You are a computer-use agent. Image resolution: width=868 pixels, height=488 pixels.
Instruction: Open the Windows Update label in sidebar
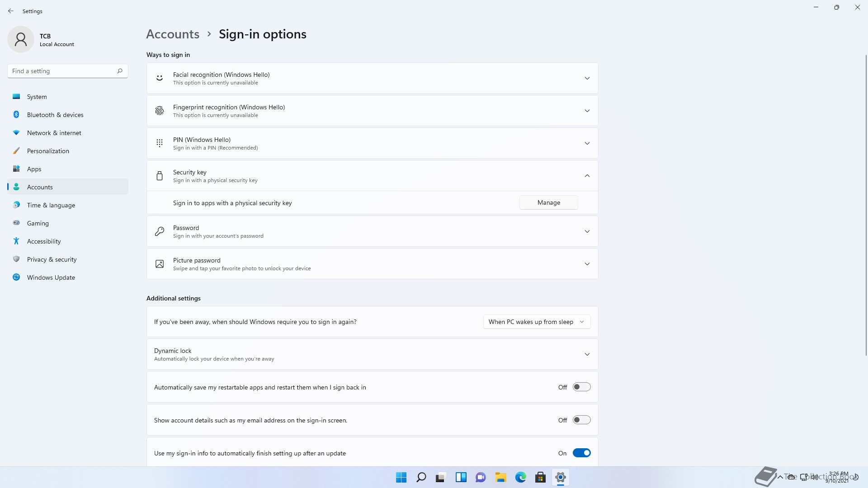coord(51,277)
